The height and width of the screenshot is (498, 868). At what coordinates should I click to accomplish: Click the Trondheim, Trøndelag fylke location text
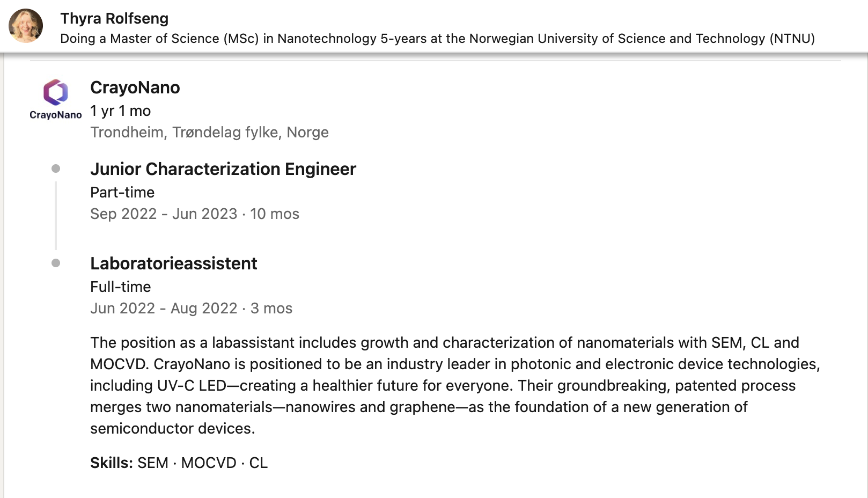click(209, 133)
